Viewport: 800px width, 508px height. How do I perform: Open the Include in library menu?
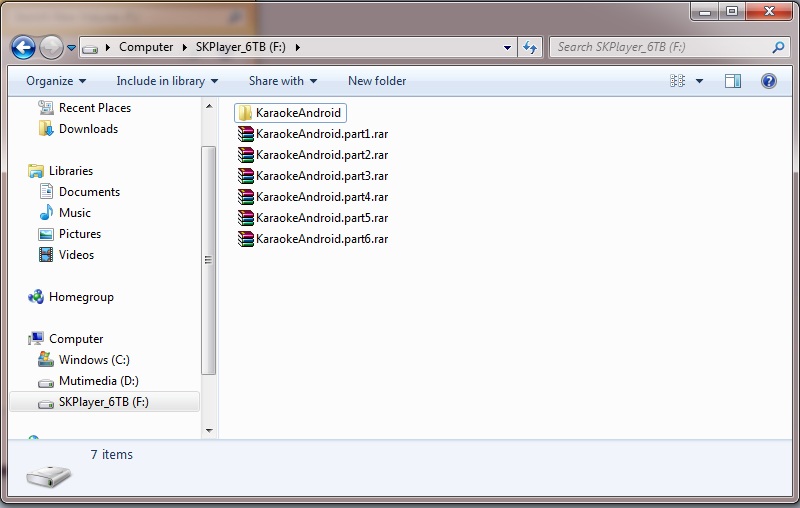click(167, 81)
